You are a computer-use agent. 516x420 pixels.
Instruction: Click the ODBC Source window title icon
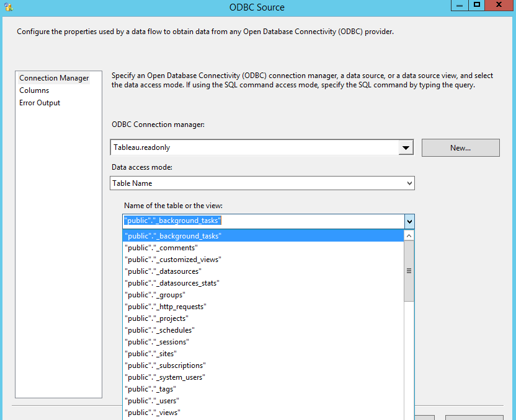pos(9,7)
